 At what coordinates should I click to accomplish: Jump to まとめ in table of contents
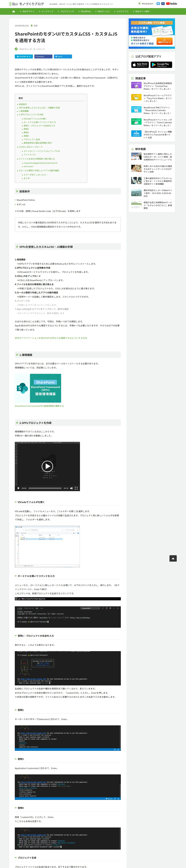click(26, 178)
